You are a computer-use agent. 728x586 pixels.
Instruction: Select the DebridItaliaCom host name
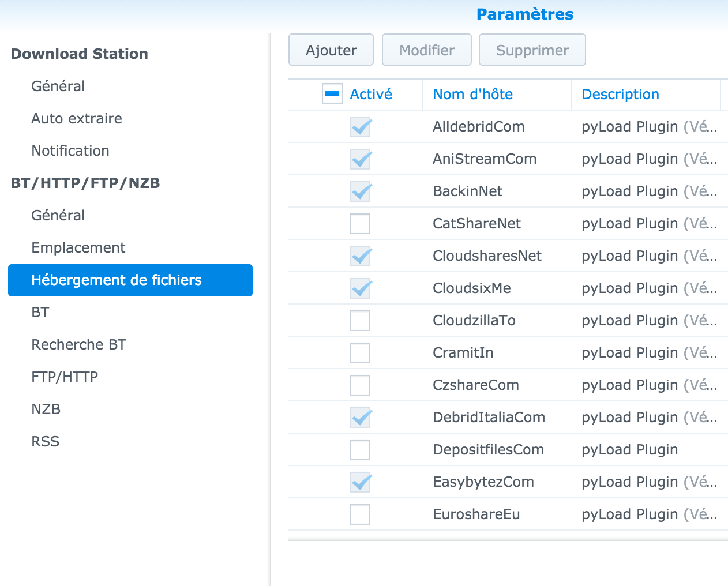(x=489, y=417)
